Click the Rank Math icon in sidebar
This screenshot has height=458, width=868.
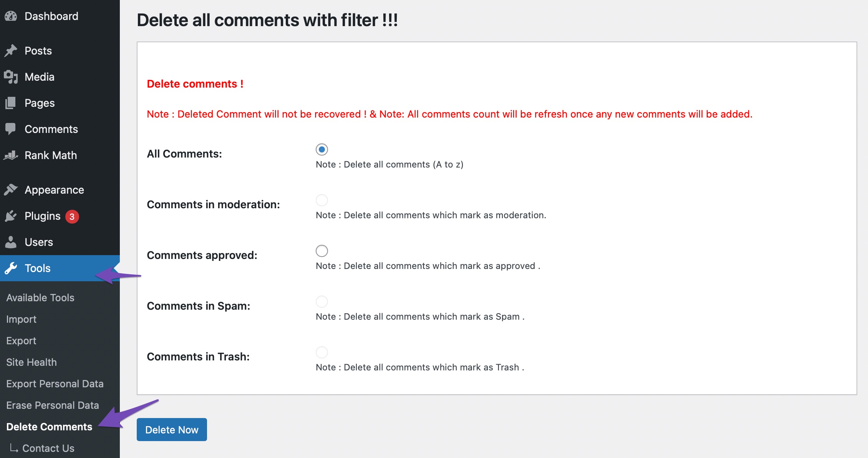[x=12, y=155]
